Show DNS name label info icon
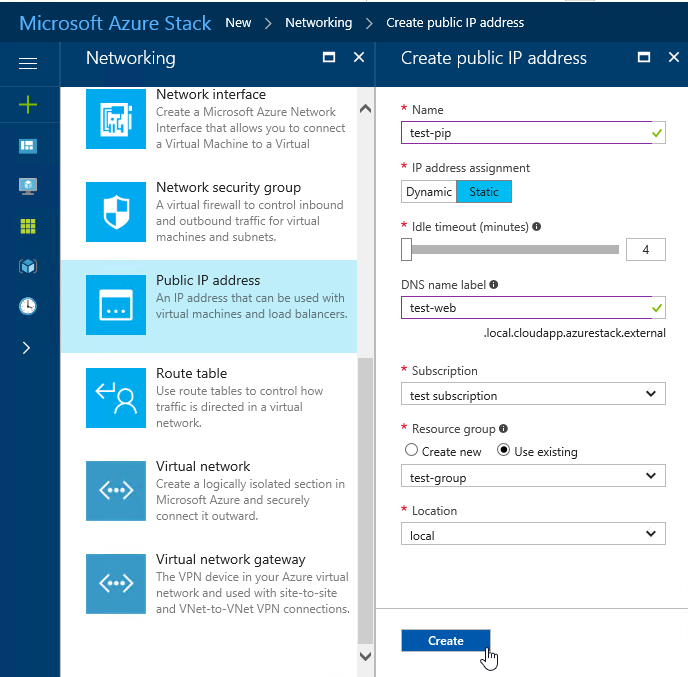 pyautogui.click(x=494, y=284)
